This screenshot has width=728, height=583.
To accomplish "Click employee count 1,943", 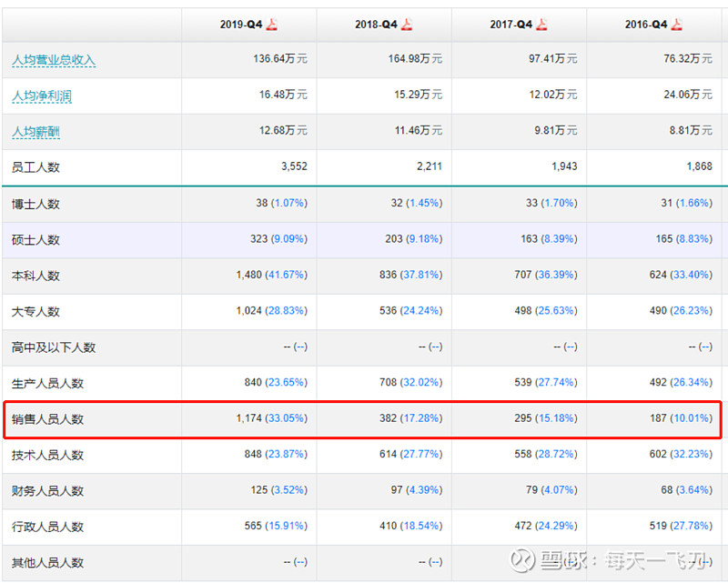I will (x=564, y=166).
